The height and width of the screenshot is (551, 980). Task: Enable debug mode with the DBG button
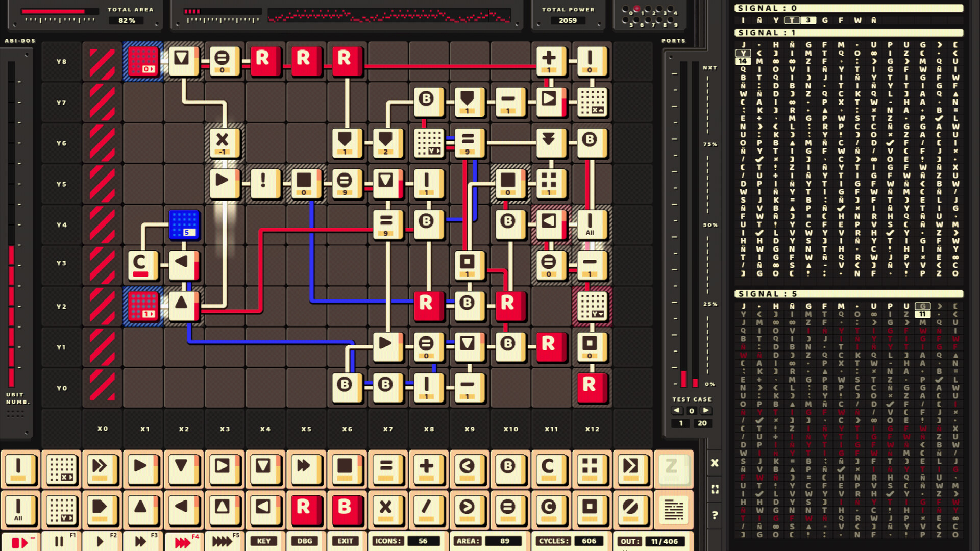(x=305, y=541)
